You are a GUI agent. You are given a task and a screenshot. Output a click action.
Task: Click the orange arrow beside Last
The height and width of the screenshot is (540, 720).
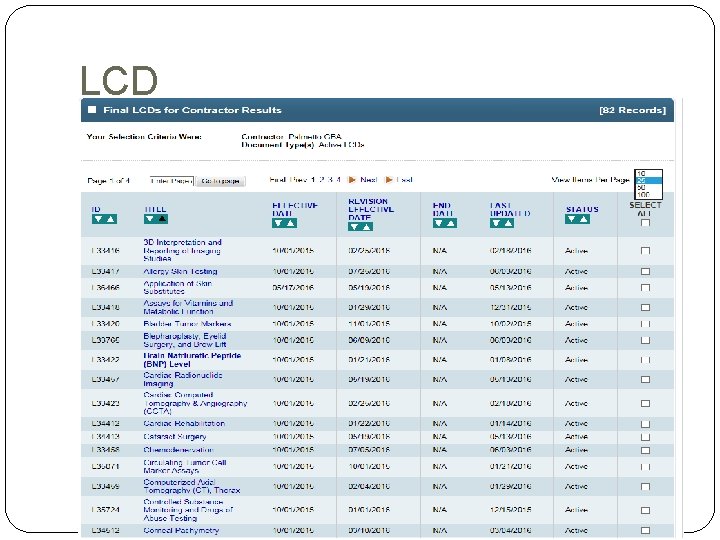tap(389, 180)
